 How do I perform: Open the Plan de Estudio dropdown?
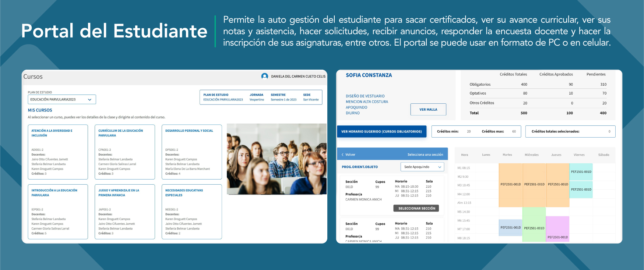(62, 99)
